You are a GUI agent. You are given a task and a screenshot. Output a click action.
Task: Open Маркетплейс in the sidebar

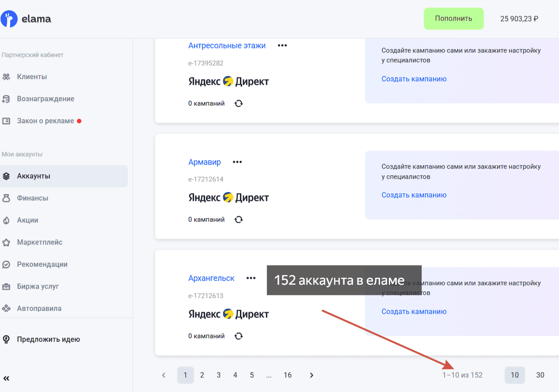click(x=40, y=242)
